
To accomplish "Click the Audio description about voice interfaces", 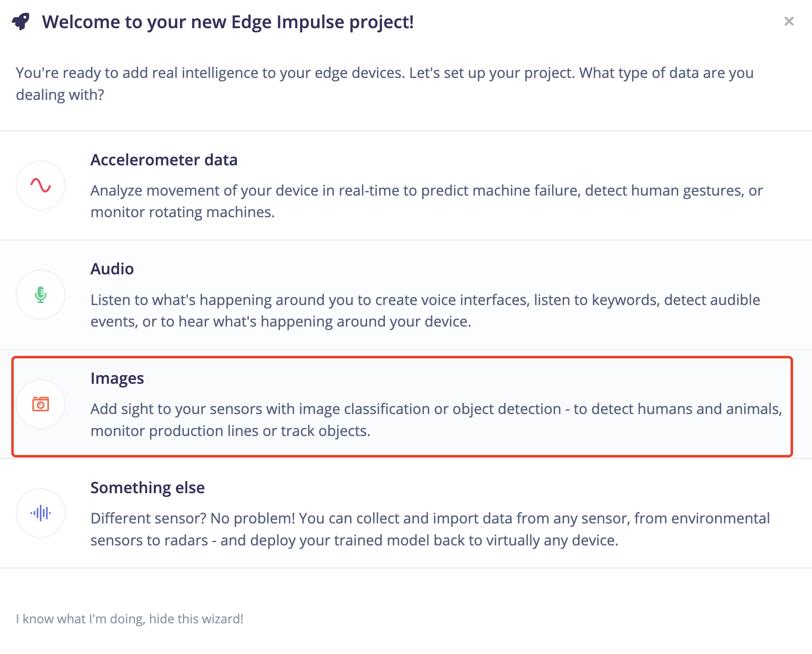I will coord(425,311).
